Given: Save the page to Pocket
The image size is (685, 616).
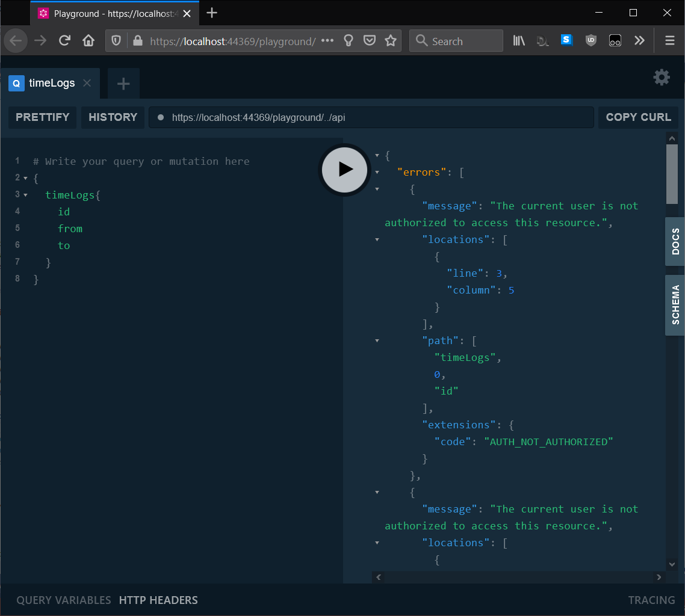Looking at the screenshot, I should (370, 41).
